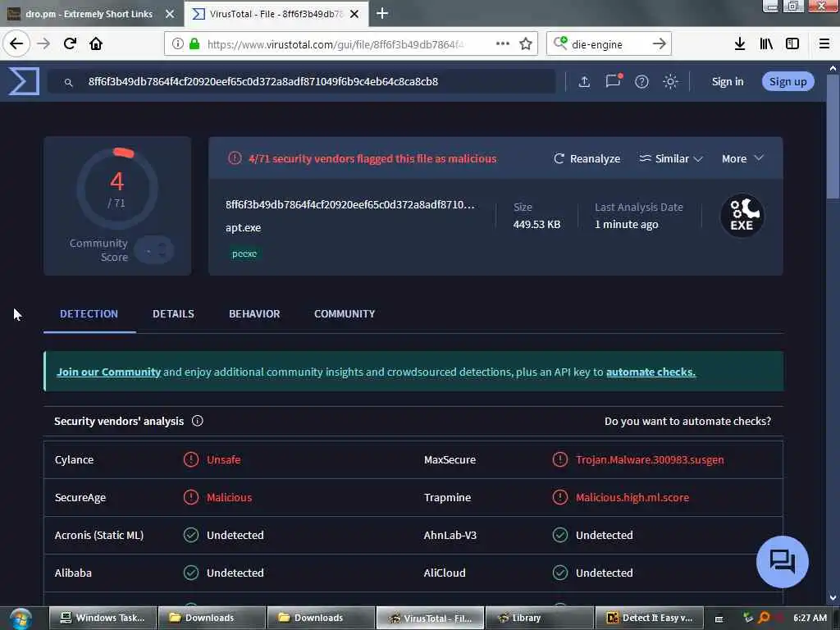
Task: Open the Detect It Easy taskbar item
Action: [x=650, y=618]
